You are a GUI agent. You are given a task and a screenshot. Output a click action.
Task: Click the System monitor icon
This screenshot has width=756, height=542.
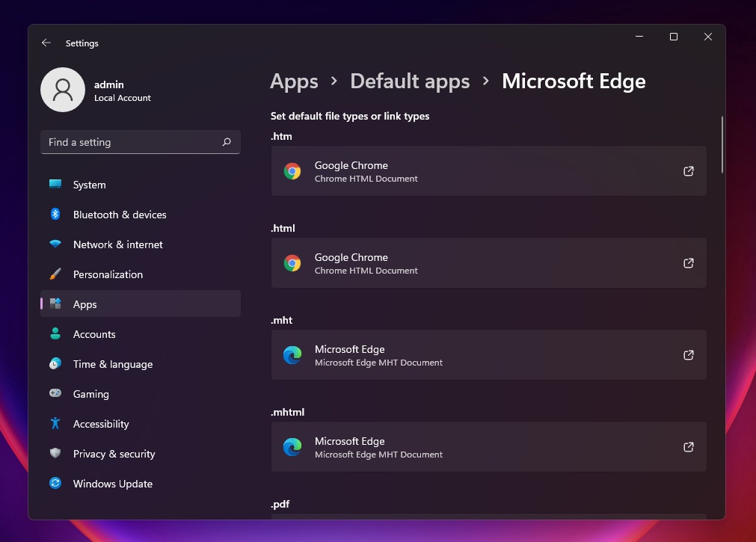[x=55, y=184]
